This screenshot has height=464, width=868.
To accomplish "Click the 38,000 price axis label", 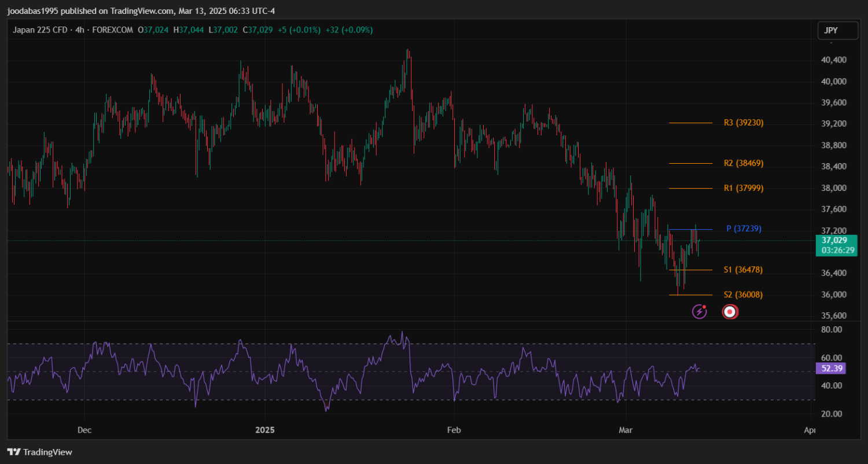I will coord(834,188).
